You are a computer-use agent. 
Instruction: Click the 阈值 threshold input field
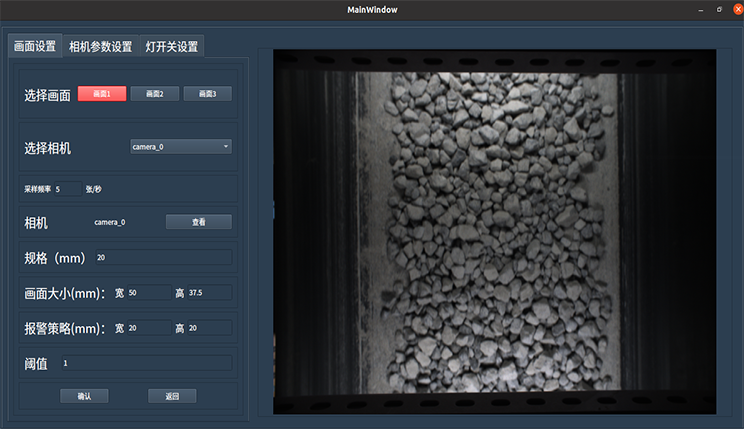(145, 363)
